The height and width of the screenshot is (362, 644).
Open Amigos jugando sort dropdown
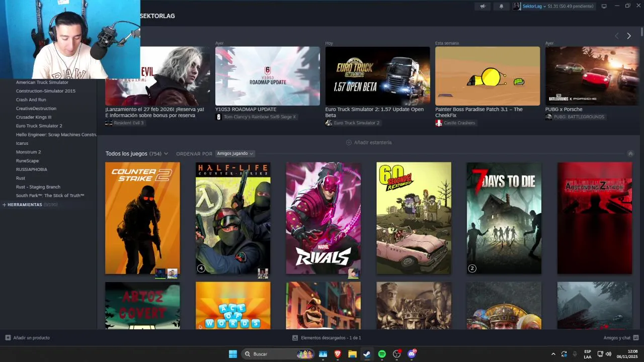(x=235, y=153)
